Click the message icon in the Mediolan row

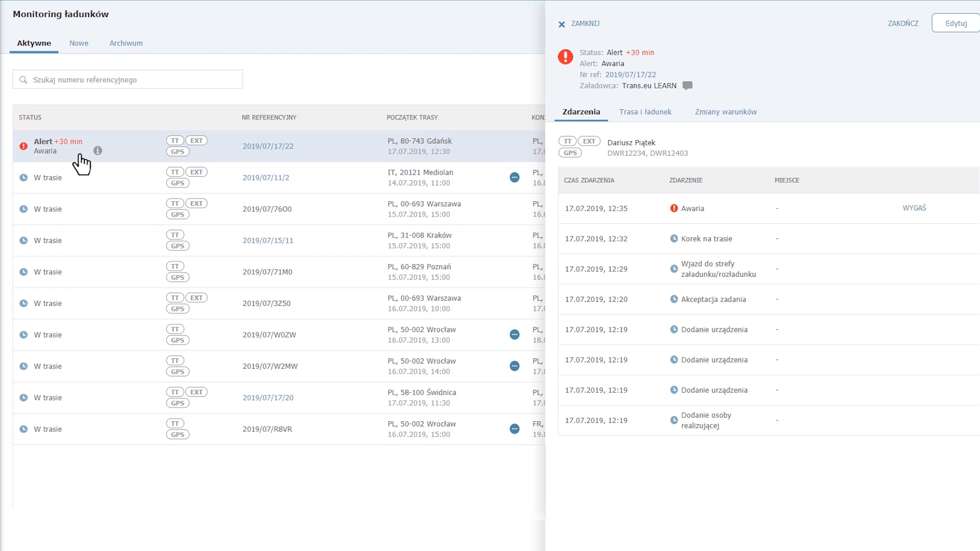click(x=514, y=177)
